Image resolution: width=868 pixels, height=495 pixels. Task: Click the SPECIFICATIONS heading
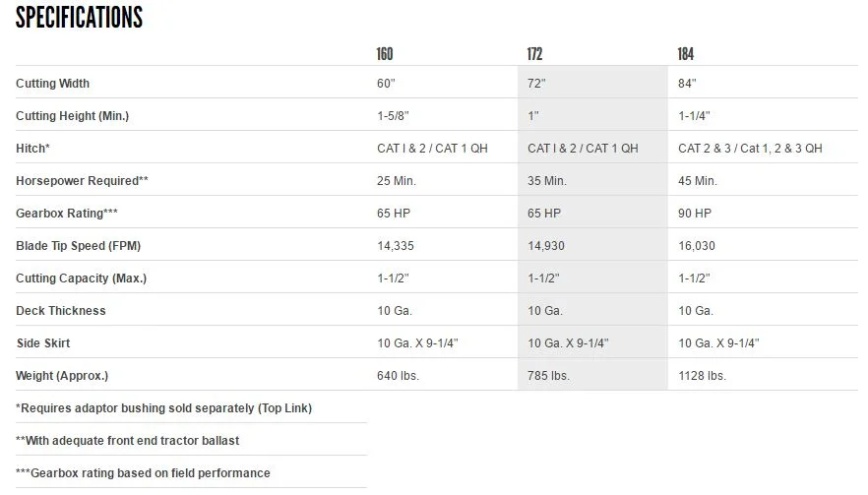[79, 17]
